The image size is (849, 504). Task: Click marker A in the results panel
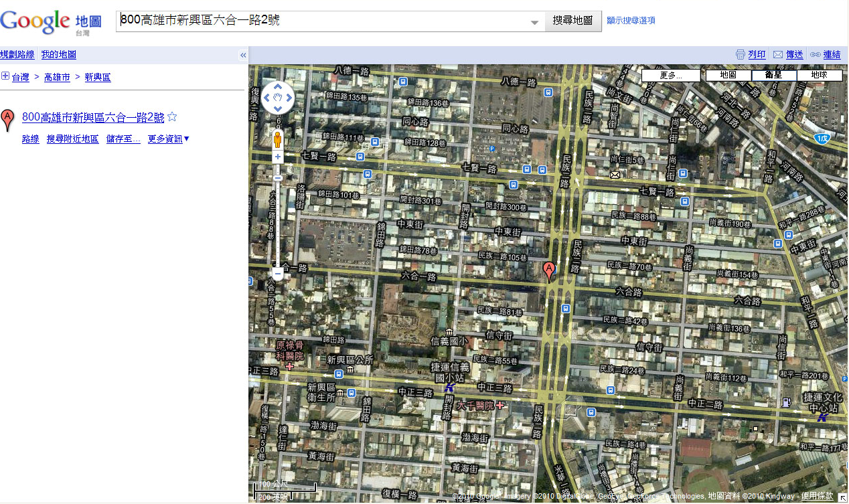coord(8,120)
